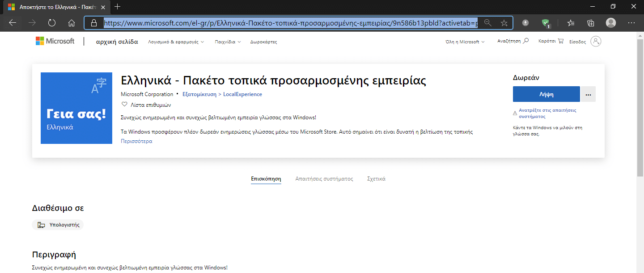Click the Δωρεάν price label
This screenshot has height=273, width=644.
click(526, 78)
